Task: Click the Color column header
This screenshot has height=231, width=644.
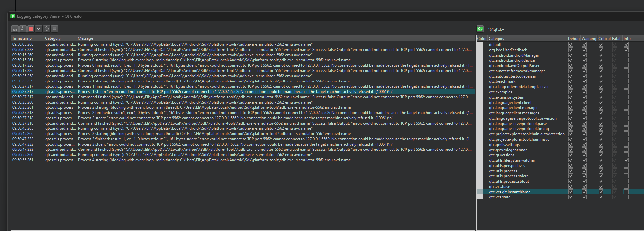Action: [482, 39]
